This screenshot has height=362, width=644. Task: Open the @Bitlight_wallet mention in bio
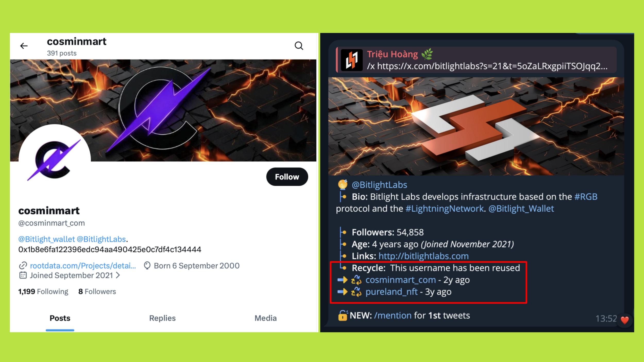pos(47,239)
